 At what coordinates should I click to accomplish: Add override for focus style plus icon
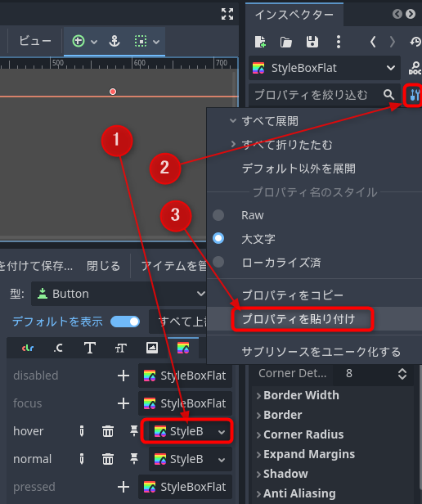123,403
